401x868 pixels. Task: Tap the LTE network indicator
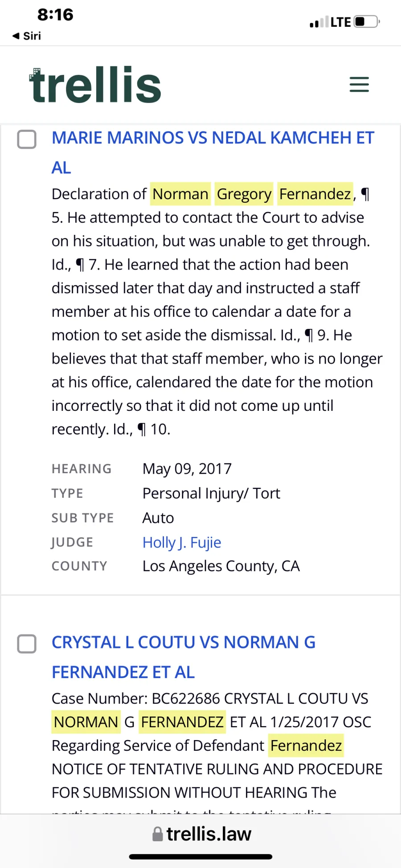[x=341, y=22]
